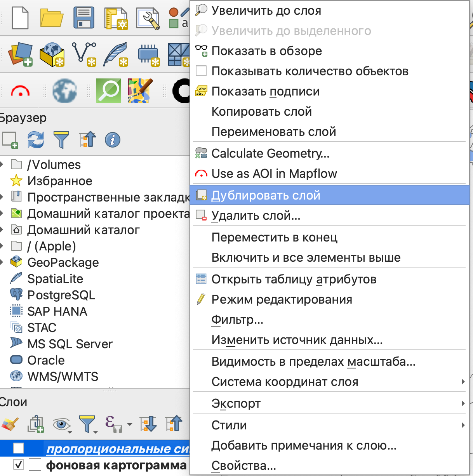Enable visibility of пропорциональные layer

19,448
